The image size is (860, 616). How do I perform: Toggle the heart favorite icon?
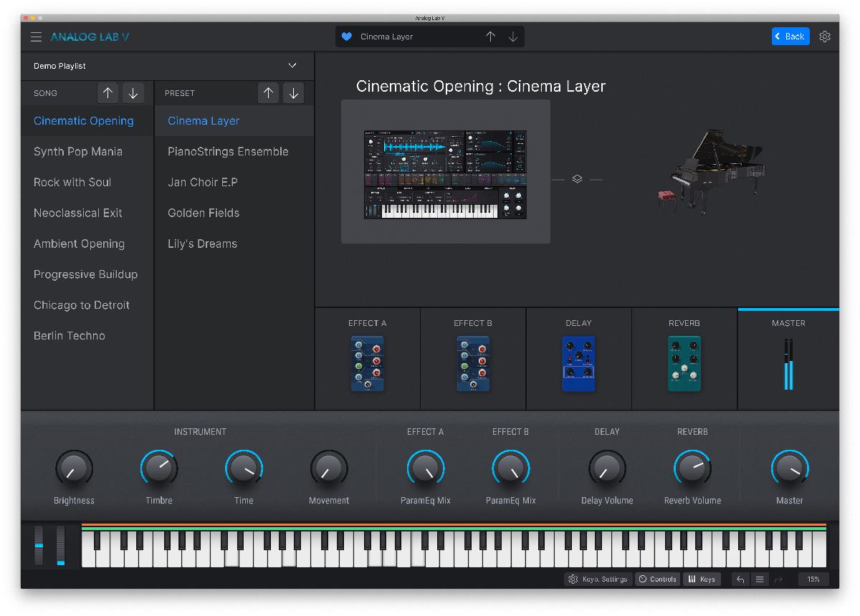[347, 37]
